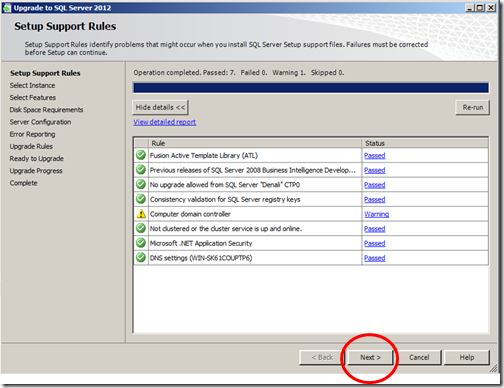504x388 pixels.
Task: Select the Upgrade Progress step
Action: tap(36, 171)
